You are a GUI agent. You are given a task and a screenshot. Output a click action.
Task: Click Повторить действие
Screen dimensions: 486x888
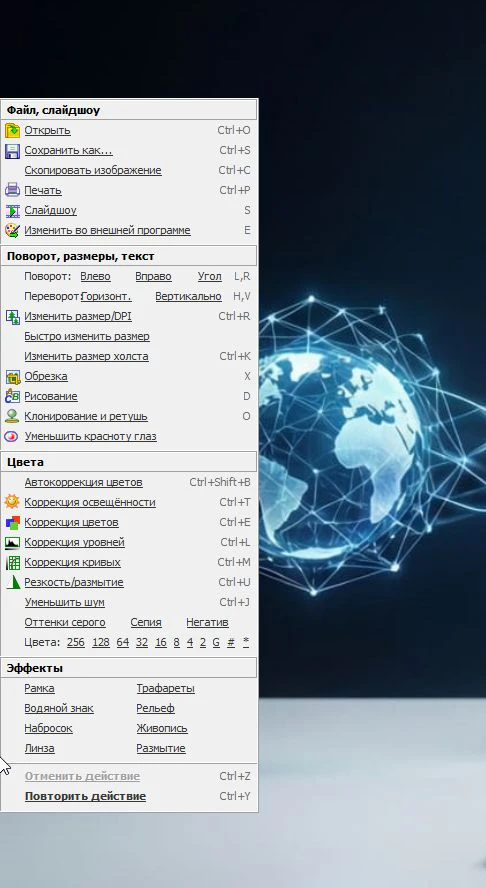pos(86,797)
